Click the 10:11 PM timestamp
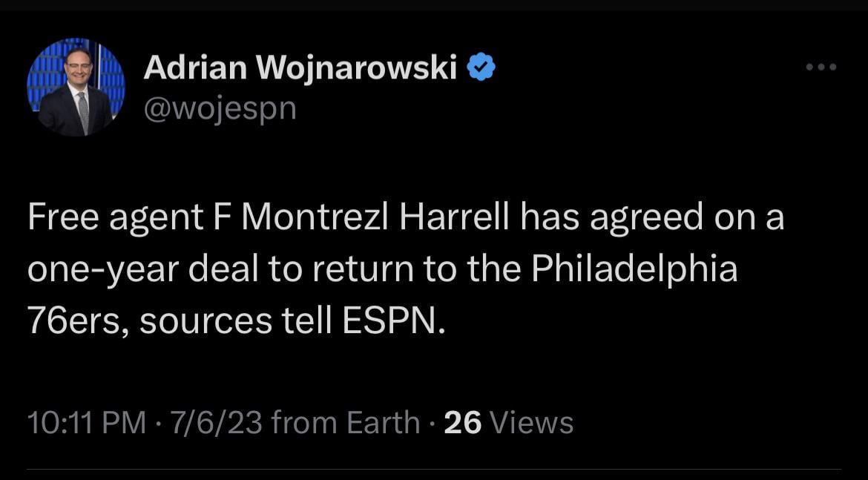The image size is (868, 480). pos(86,422)
